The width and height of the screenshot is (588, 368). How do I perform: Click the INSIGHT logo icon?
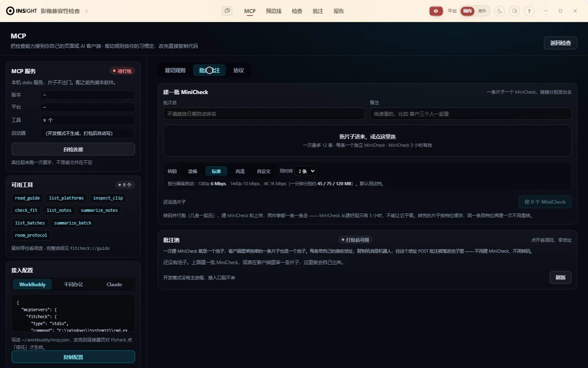click(x=10, y=11)
